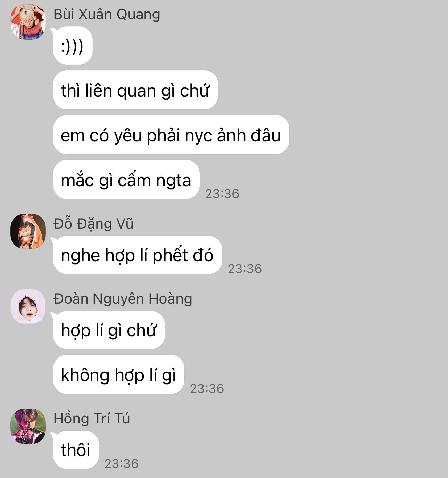Screen dimensions: 448x478
Task: Open Bùi Xuân Quang's profile avatar
Action: pyautogui.click(x=28, y=22)
